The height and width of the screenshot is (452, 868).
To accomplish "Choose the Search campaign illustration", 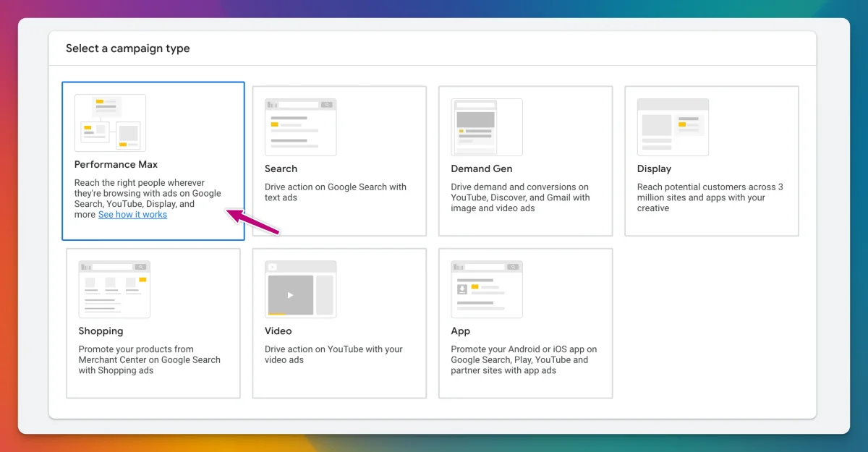I will click(x=300, y=127).
